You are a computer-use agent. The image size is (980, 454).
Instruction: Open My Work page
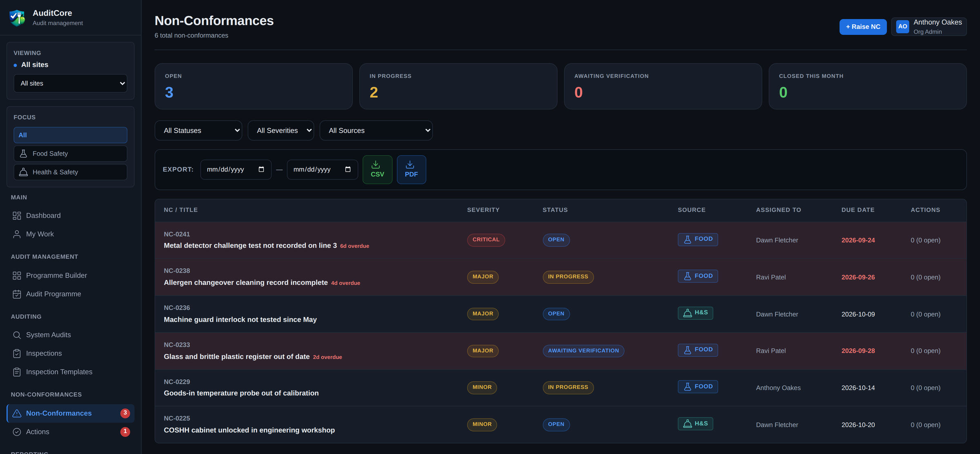[x=70, y=234]
